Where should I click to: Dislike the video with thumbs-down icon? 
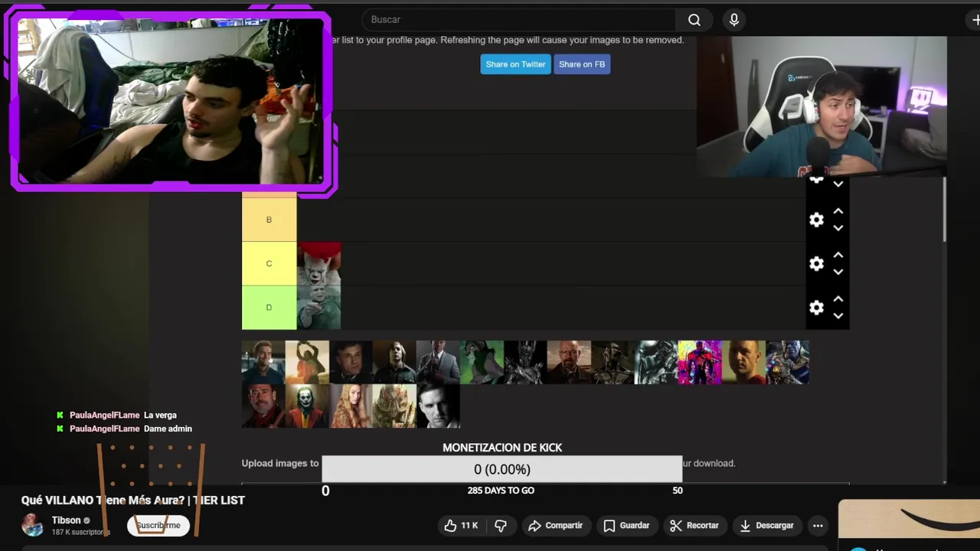501,526
